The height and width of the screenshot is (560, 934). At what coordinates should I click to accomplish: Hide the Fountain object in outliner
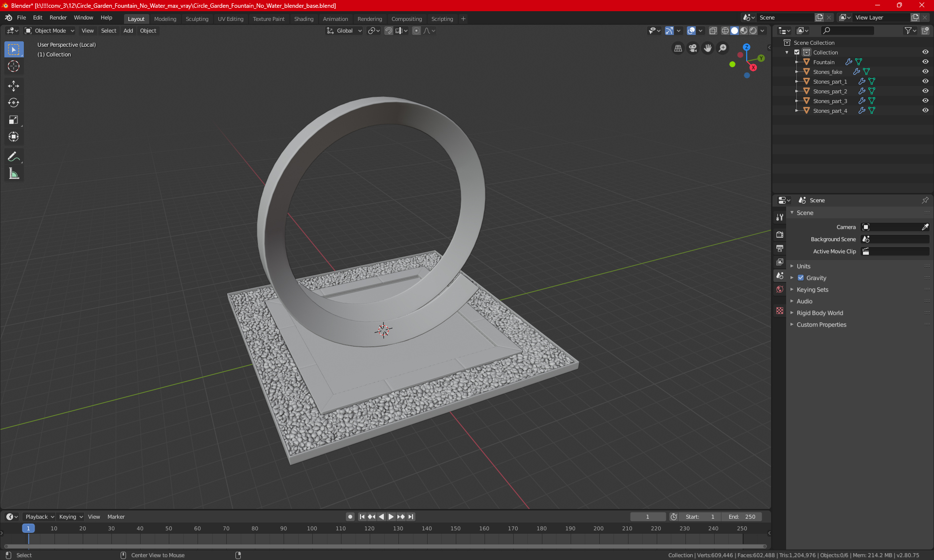(x=925, y=62)
